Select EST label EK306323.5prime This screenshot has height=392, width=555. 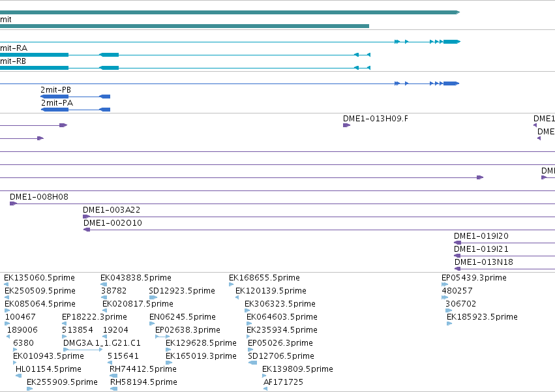[x=280, y=304]
